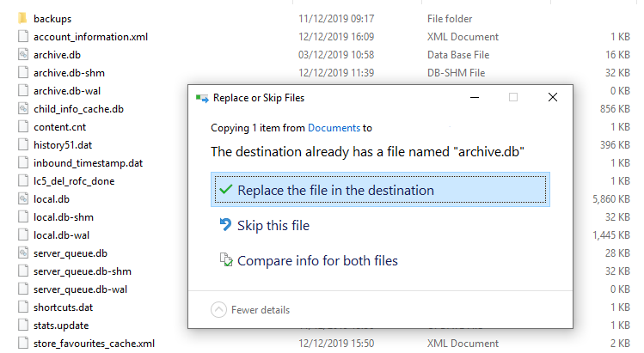644x353 pixels.
Task: Select the shortcuts.dat file
Action: pyautogui.click(x=64, y=307)
